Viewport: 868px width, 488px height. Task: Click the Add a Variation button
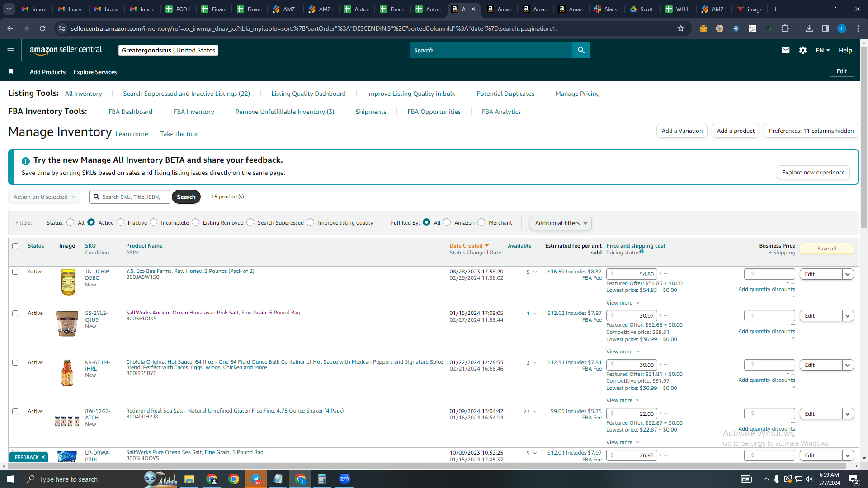click(682, 131)
